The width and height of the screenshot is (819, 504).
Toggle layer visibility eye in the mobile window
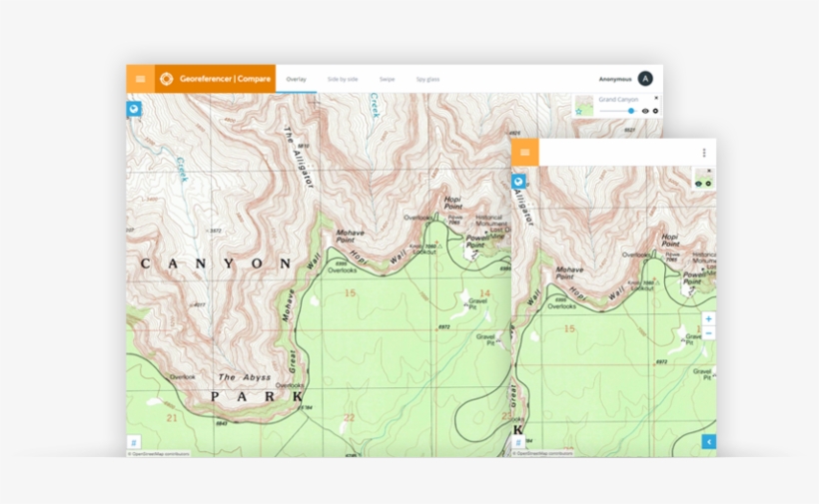[x=698, y=184]
